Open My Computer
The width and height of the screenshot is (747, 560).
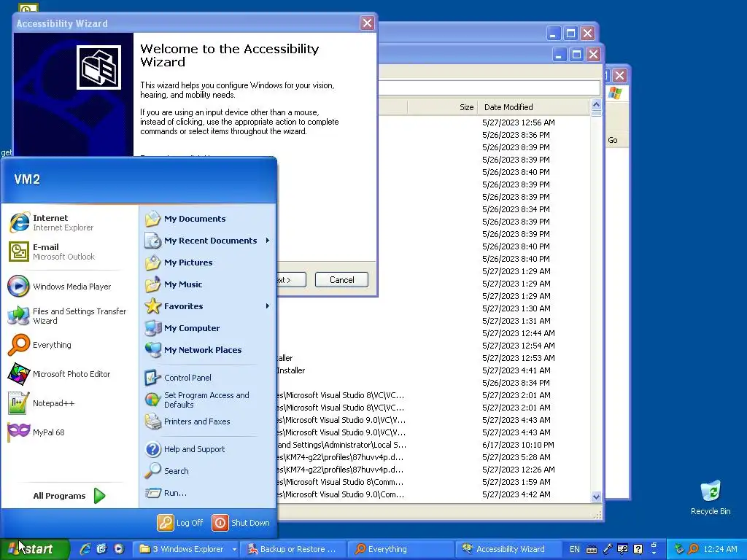coord(207,328)
